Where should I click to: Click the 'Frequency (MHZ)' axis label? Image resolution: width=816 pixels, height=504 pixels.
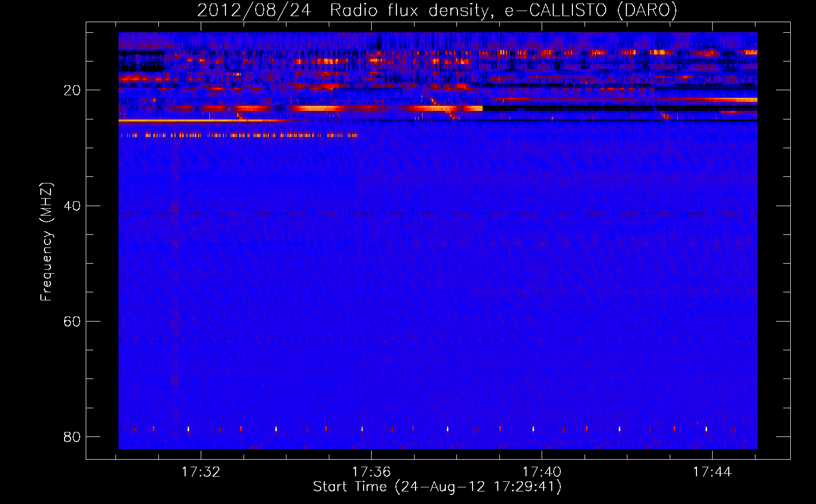click(x=46, y=242)
